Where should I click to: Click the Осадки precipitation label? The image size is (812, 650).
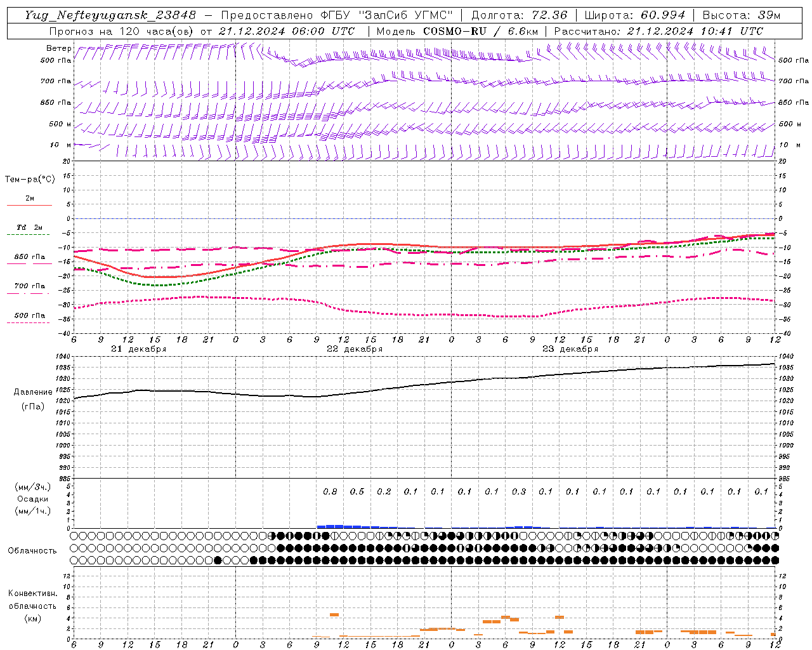pyautogui.click(x=33, y=499)
